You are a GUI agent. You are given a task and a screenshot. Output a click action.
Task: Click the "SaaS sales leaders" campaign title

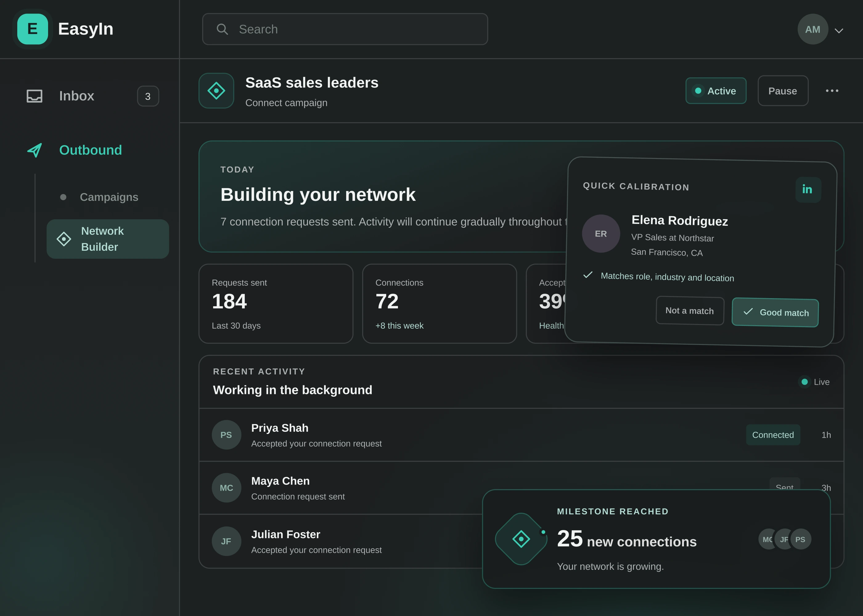tap(312, 83)
